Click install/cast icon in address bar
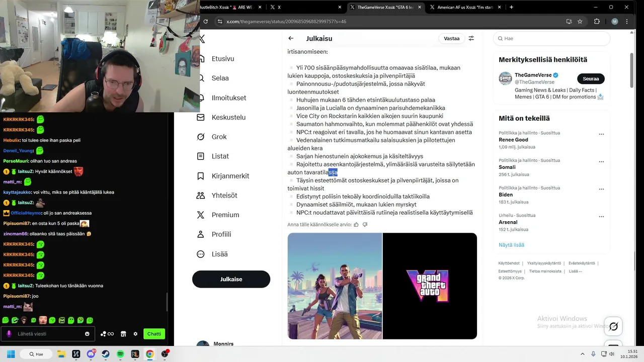The image size is (644, 362). 569,22
